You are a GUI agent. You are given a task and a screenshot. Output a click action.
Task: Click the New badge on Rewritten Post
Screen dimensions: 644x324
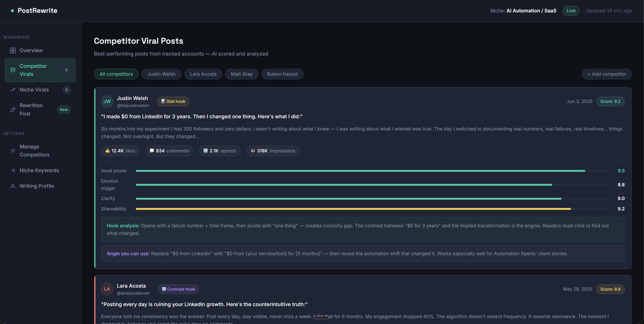pyautogui.click(x=64, y=110)
